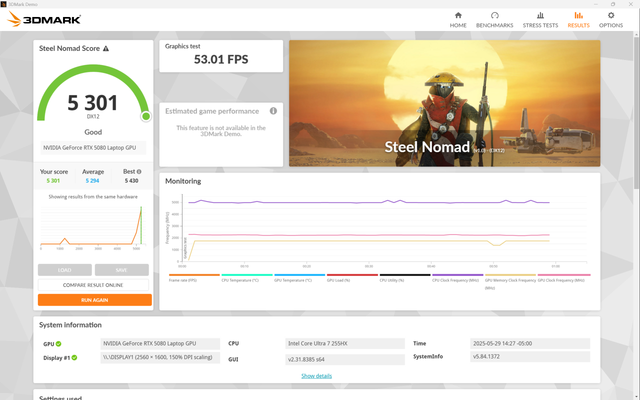
Task: Minimize the 3DMark Demo window
Action: 596,4
